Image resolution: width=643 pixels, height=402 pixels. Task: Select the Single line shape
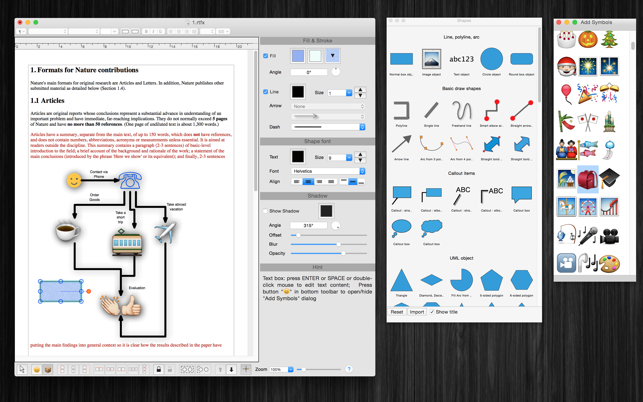(x=431, y=110)
